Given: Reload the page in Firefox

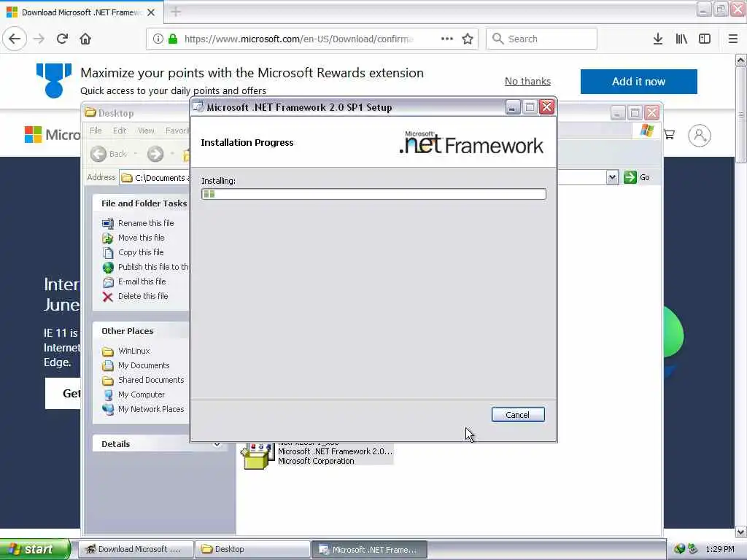Looking at the screenshot, I should coord(62,39).
